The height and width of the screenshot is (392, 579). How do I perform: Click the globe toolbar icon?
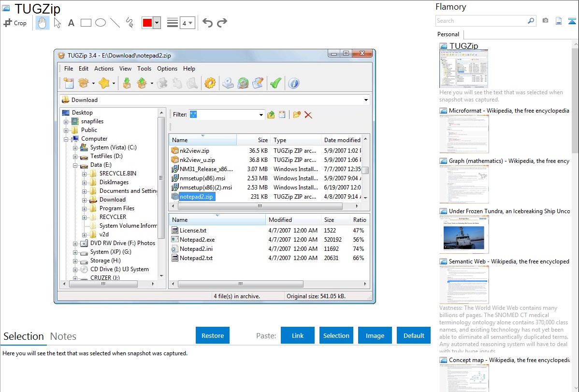coord(243,84)
